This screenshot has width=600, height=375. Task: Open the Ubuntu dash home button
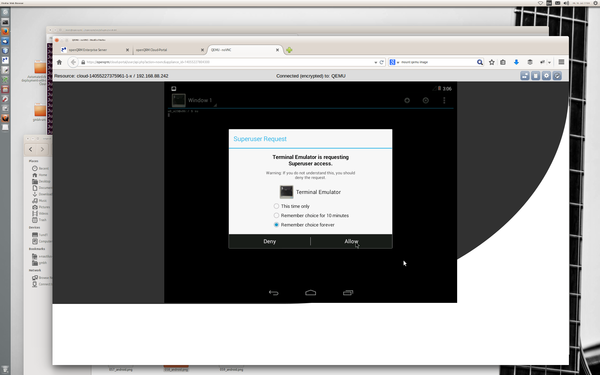click(5, 12)
